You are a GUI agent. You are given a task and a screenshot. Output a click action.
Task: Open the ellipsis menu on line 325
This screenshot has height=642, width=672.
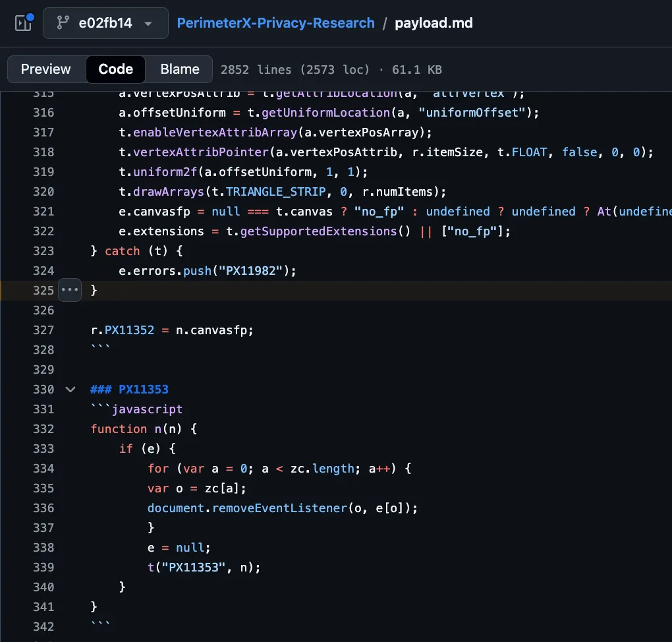(x=70, y=290)
